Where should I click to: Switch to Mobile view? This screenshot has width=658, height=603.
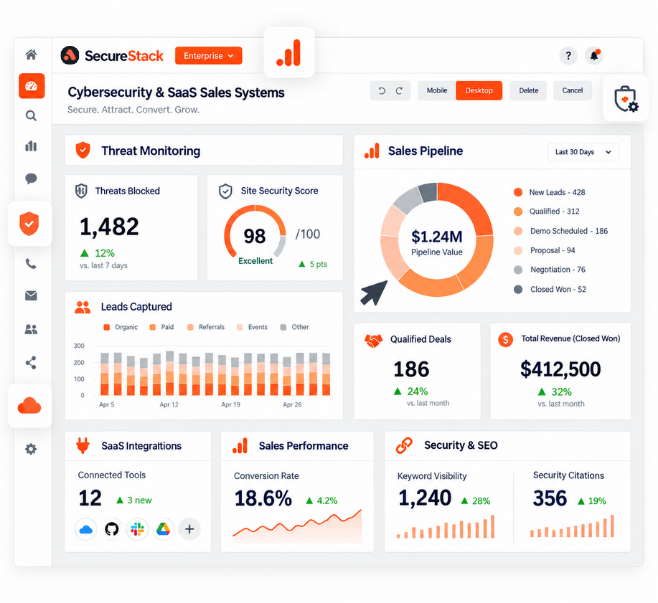[x=437, y=91]
